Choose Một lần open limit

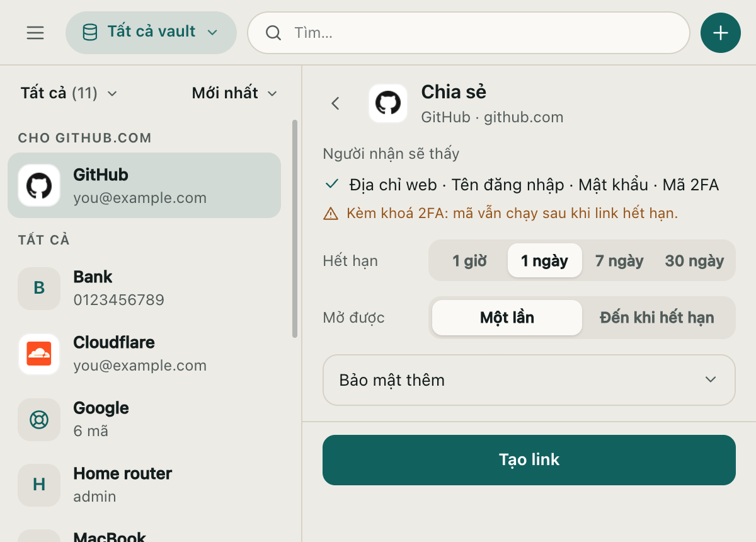(x=507, y=317)
